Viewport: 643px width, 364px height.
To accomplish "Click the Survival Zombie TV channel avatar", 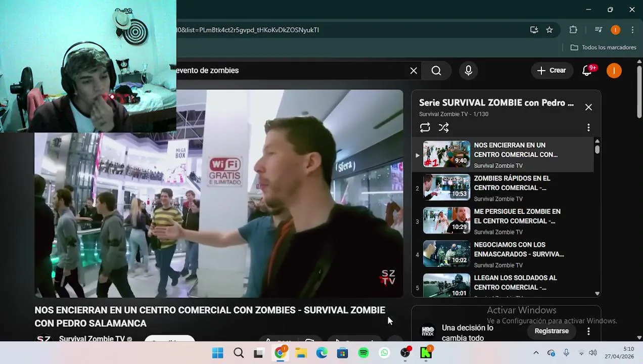I will click(43, 339).
